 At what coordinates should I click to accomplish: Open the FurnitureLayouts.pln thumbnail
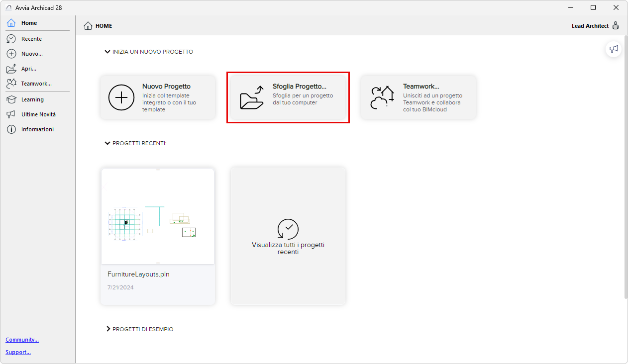[158, 216]
